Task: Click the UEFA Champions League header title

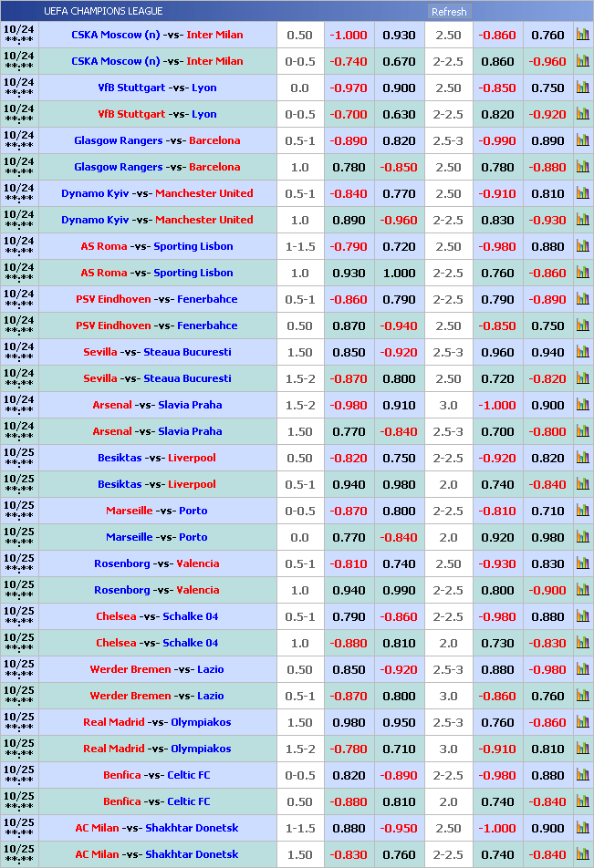Action: point(103,11)
